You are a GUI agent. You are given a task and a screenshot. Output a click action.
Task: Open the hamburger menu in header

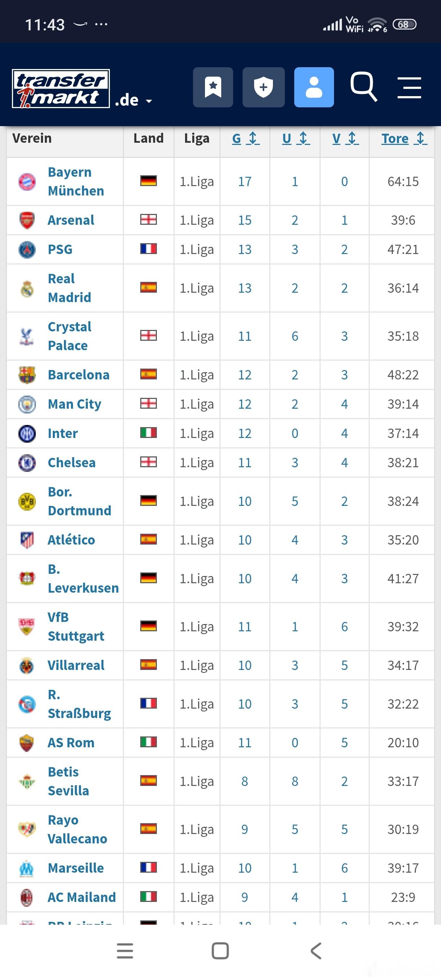409,87
